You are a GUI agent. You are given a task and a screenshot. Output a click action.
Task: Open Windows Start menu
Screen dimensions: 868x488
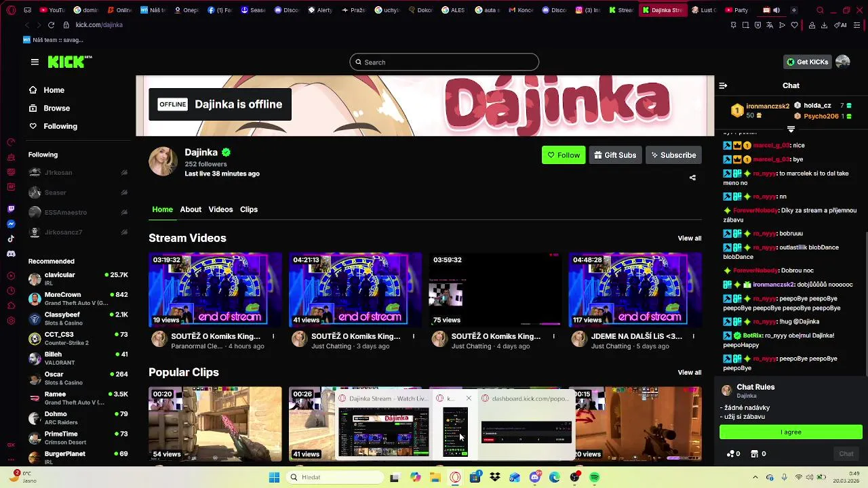pos(274,478)
